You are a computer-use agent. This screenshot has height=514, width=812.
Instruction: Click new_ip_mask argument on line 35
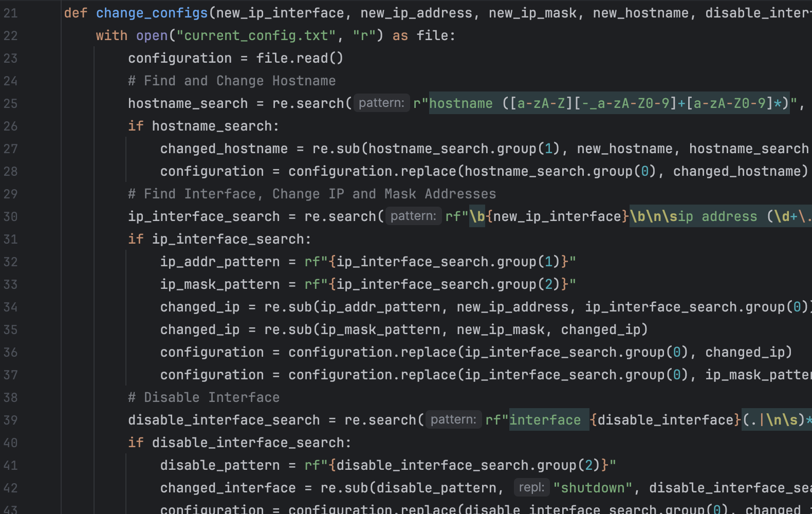[501, 329]
